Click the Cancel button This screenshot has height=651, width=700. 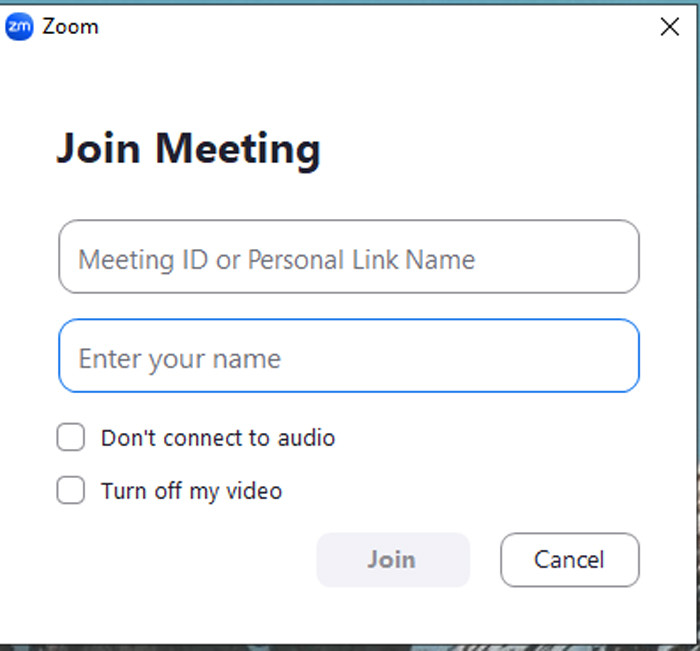point(569,559)
